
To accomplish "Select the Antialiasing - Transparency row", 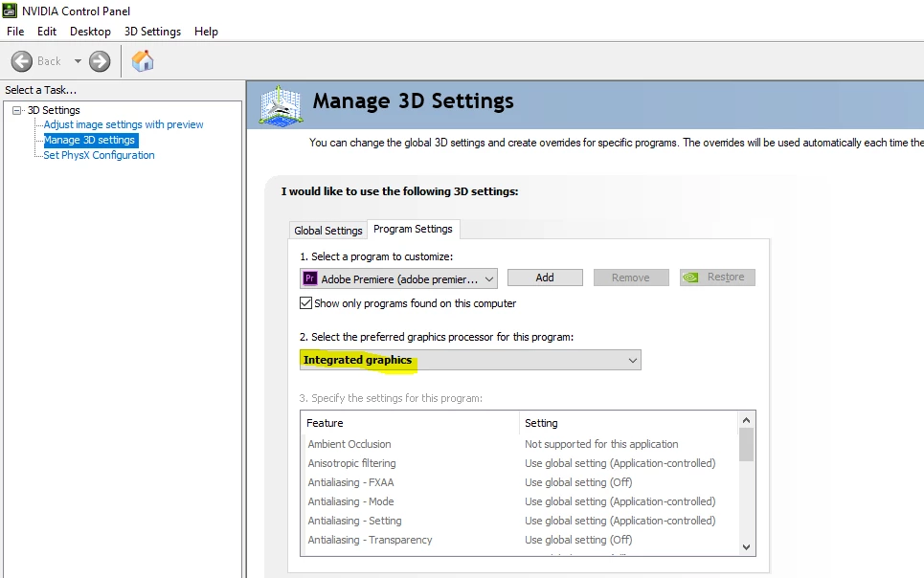I will point(519,540).
